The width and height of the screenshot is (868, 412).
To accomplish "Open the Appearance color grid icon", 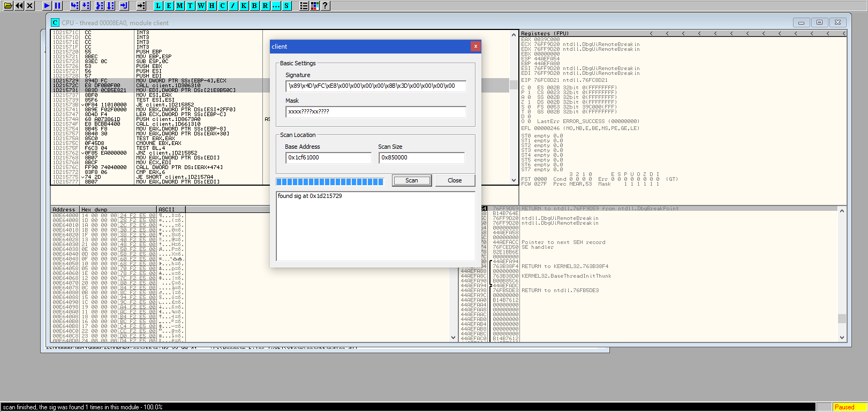I will tap(315, 6).
